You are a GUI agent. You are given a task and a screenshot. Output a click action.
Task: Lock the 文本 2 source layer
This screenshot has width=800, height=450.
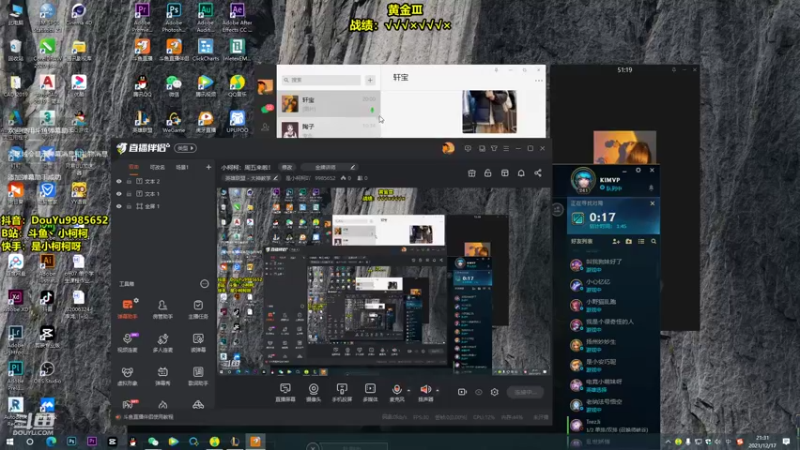click(x=129, y=181)
